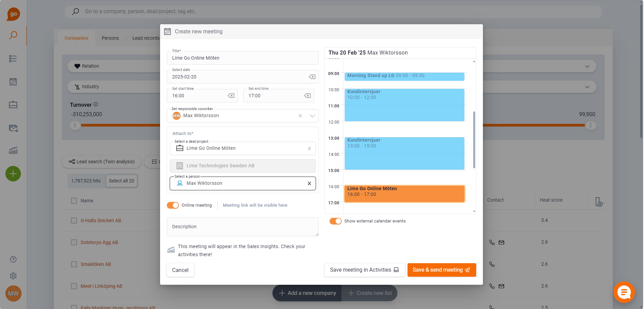
Task: Remove the Lime Go Online Möten deal
Action: coord(309,148)
